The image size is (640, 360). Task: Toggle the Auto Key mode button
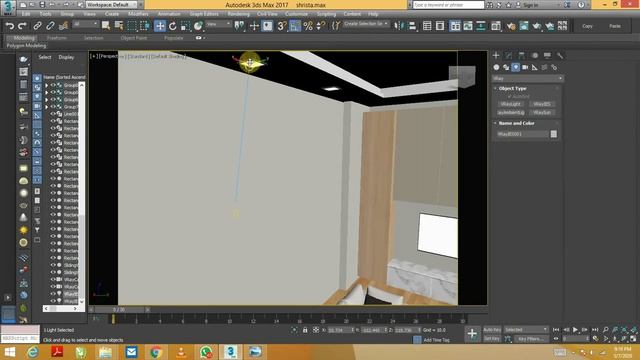point(492,330)
